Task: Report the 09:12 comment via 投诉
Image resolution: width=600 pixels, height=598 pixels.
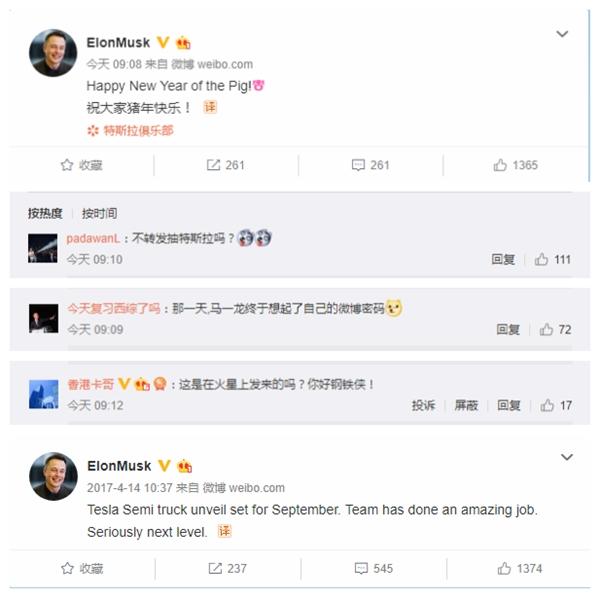Action: tap(424, 405)
